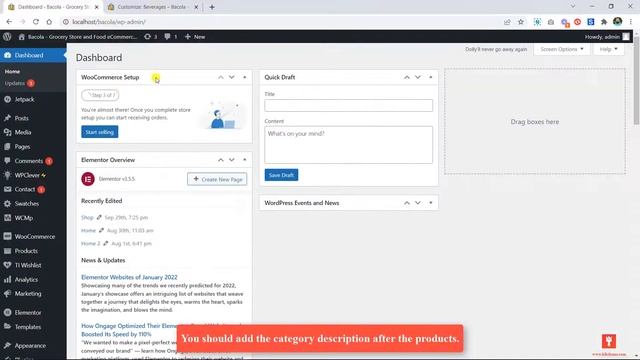Visit site via home icon in admin bar

[22, 37]
